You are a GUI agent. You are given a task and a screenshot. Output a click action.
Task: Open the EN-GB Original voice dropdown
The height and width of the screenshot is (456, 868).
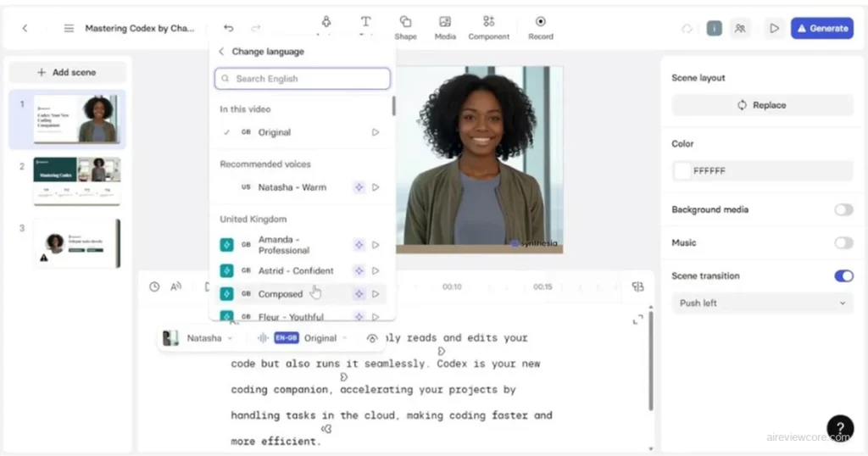point(303,338)
